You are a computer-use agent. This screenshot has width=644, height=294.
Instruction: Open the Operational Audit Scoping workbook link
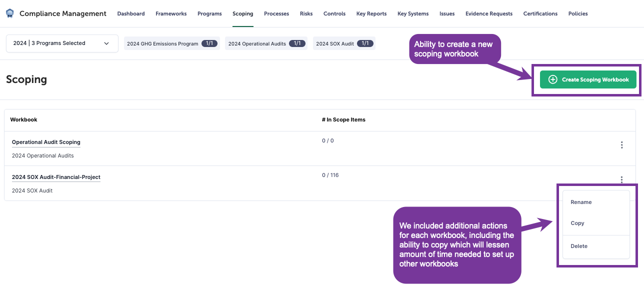[x=46, y=142]
